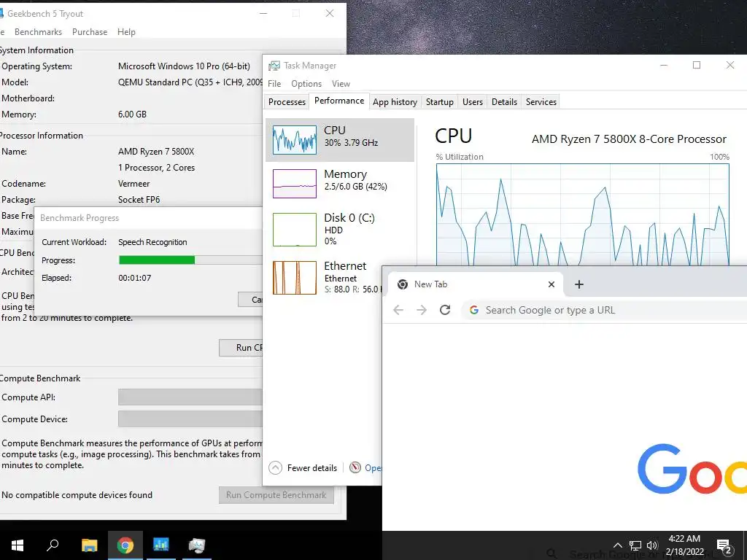Click Task Manager icon on taskbar

point(197,545)
